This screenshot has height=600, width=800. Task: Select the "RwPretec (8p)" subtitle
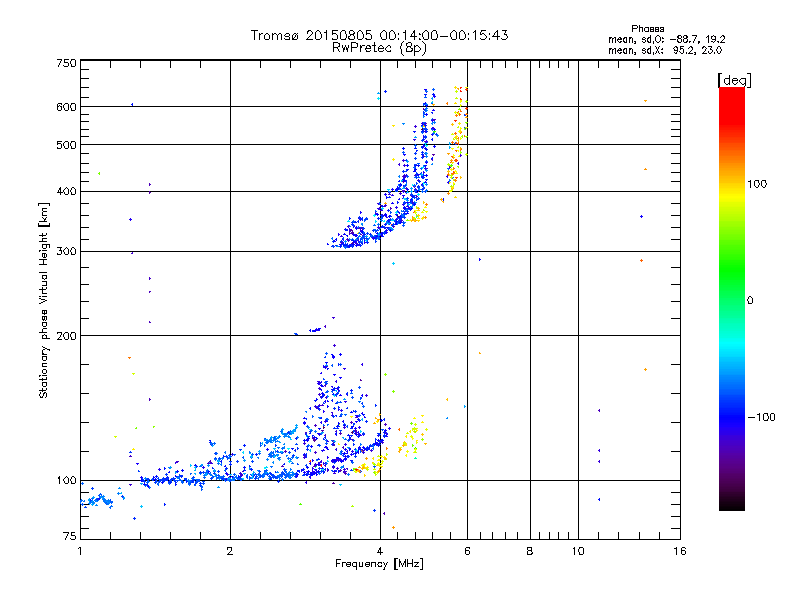379,48
